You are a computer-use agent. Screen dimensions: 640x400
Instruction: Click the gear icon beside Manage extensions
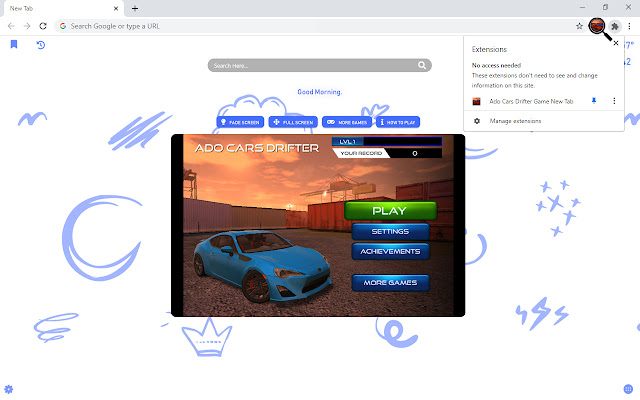(477, 121)
